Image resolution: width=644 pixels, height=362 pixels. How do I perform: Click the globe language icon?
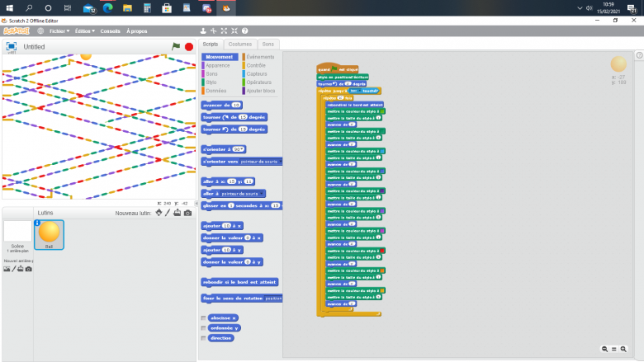40,31
